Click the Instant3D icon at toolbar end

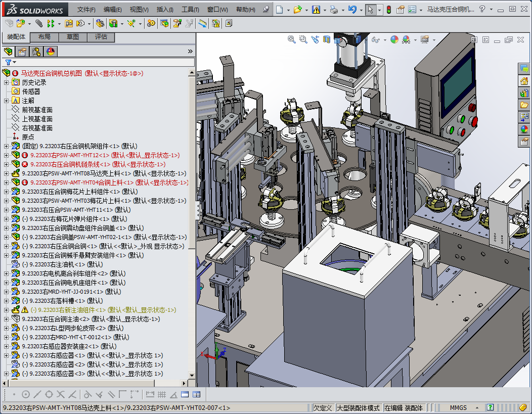tap(229, 23)
